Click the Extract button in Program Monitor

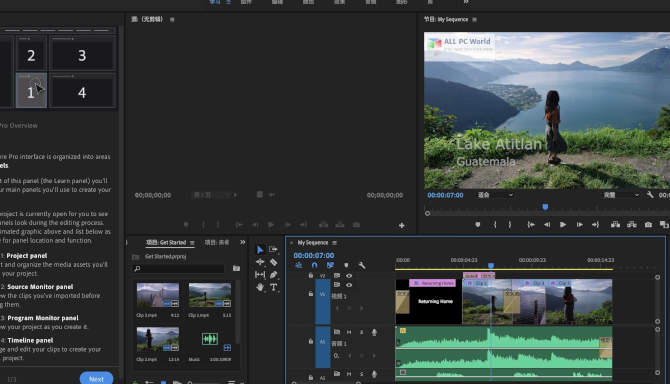click(632, 224)
